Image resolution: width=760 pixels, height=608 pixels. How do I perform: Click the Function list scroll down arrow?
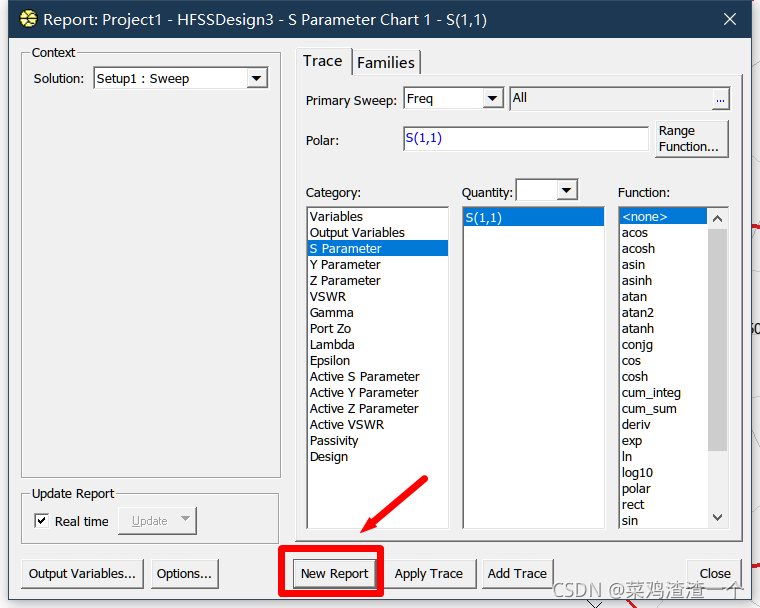[x=717, y=517]
